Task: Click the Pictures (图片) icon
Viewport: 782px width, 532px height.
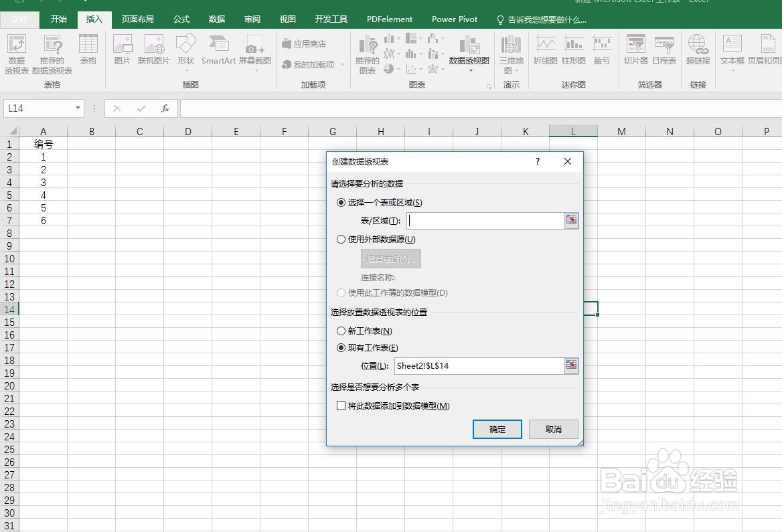Action: coord(122,50)
